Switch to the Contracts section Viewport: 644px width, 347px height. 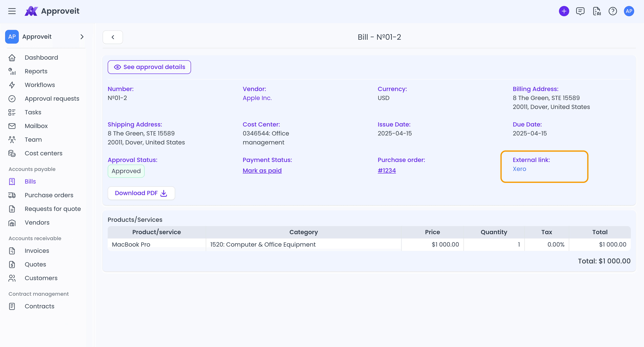39,306
